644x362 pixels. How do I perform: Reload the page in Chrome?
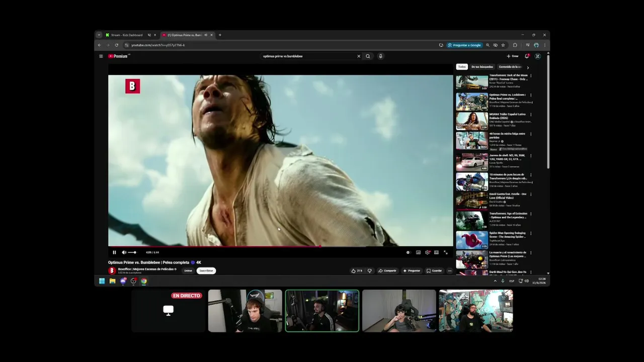pyautogui.click(x=116, y=45)
